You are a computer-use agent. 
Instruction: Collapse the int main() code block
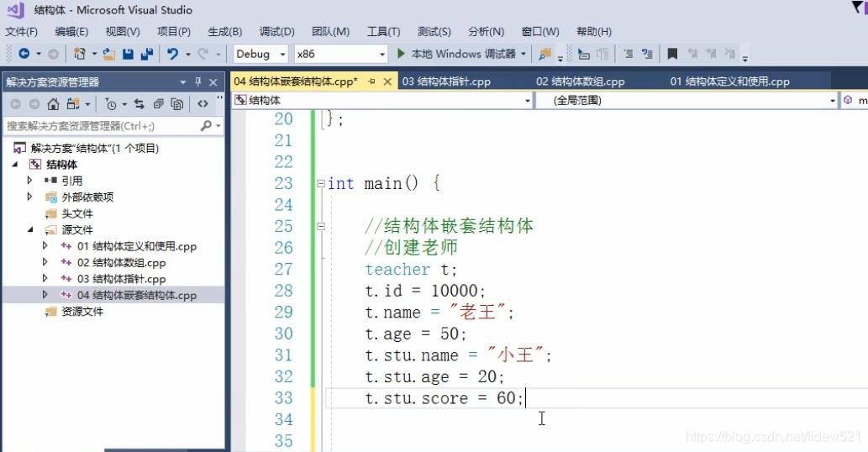(x=320, y=183)
